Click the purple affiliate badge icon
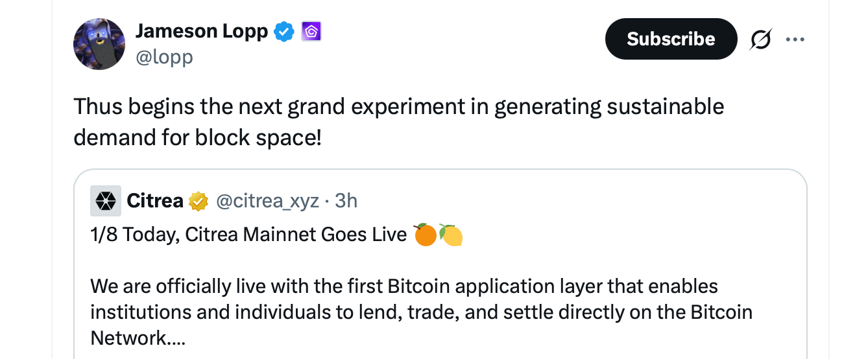This screenshot has width=868, height=359. pos(311,31)
